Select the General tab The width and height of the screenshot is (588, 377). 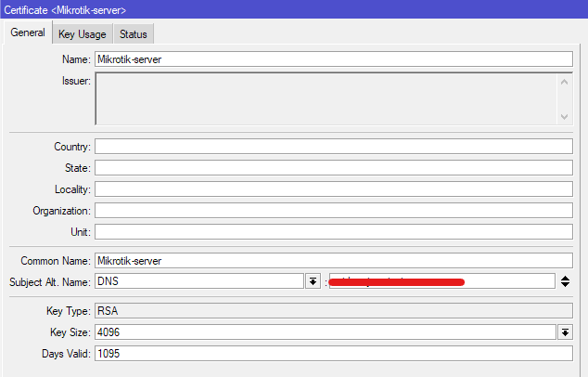coord(28,33)
